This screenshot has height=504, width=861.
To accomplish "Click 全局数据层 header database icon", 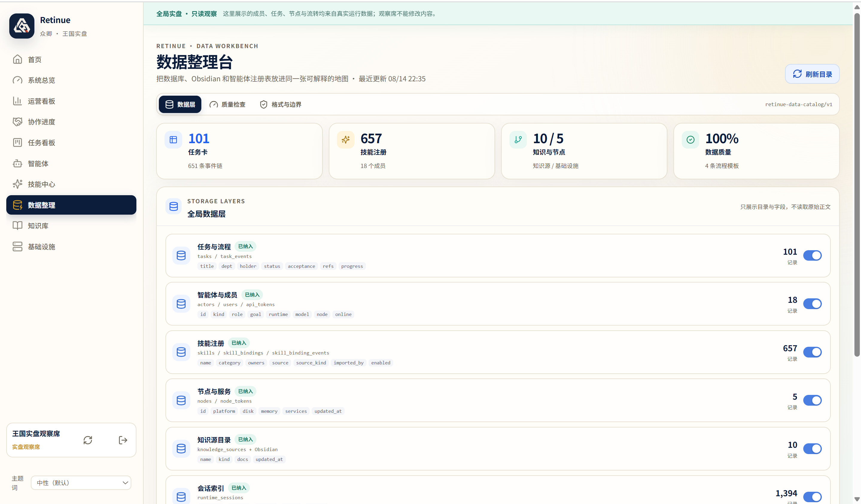I will pos(174,206).
